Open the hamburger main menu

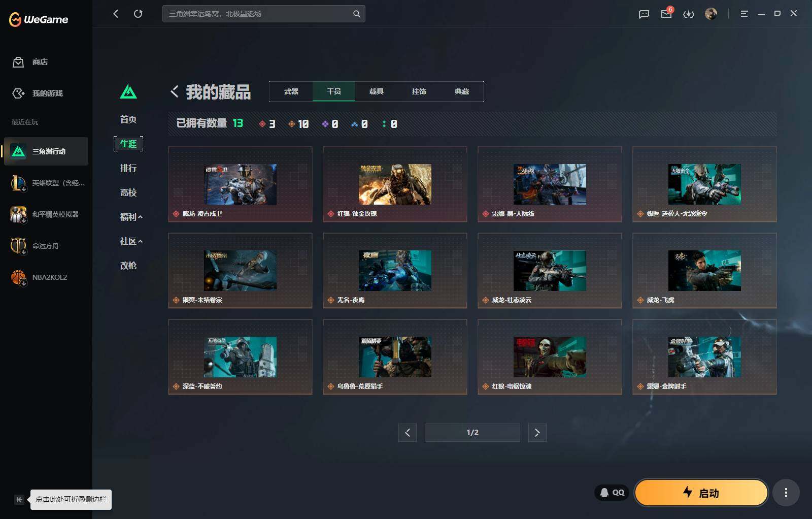click(744, 14)
